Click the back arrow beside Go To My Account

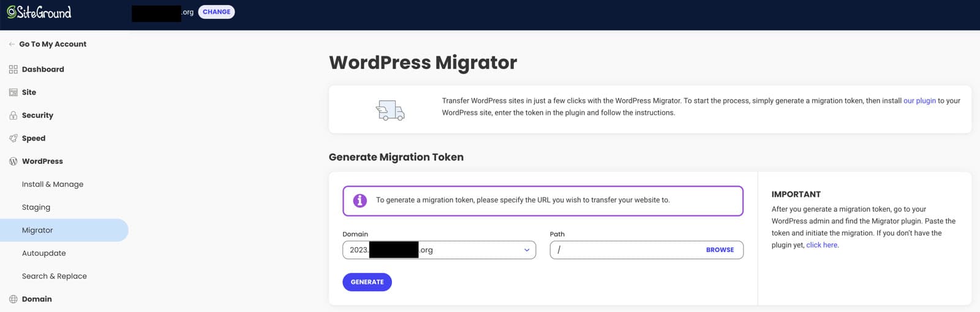[x=12, y=44]
